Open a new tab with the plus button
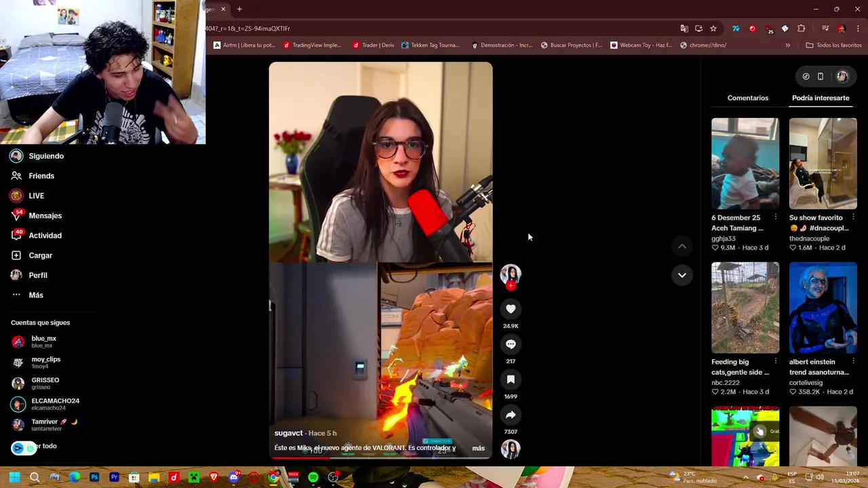 point(239,9)
